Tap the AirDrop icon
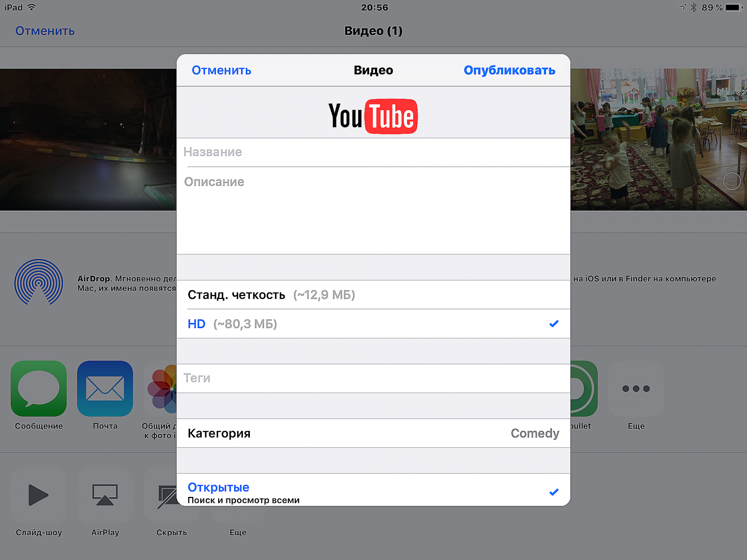This screenshot has height=560, width=747. click(x=38, y=282)
